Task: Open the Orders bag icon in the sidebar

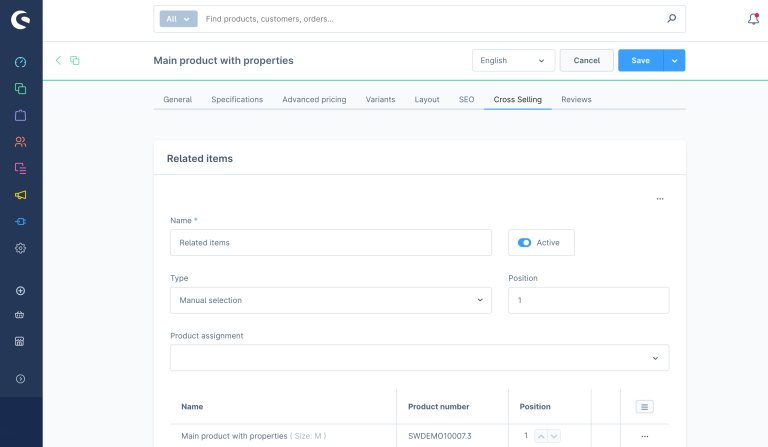Action: pos(21,115)
